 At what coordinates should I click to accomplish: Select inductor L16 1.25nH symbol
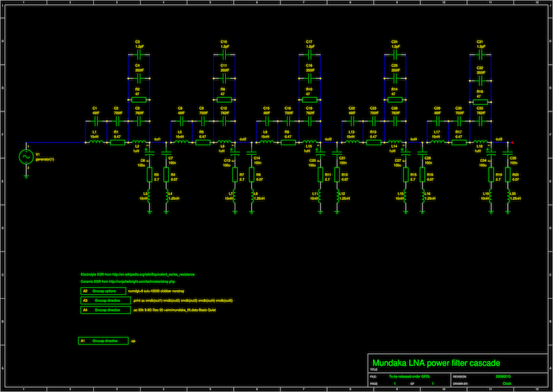[422, 196]
